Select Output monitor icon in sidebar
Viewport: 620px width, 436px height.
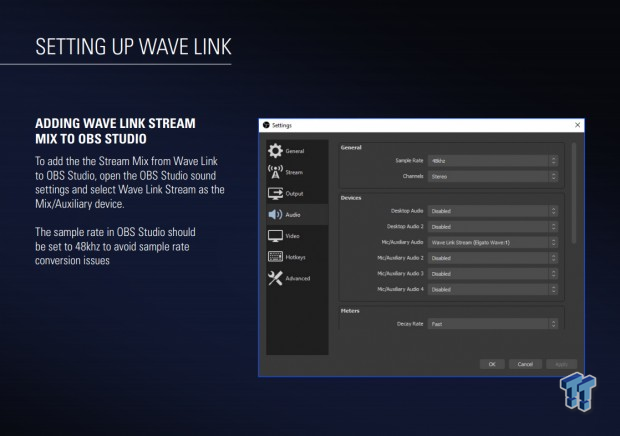[275, 193]
